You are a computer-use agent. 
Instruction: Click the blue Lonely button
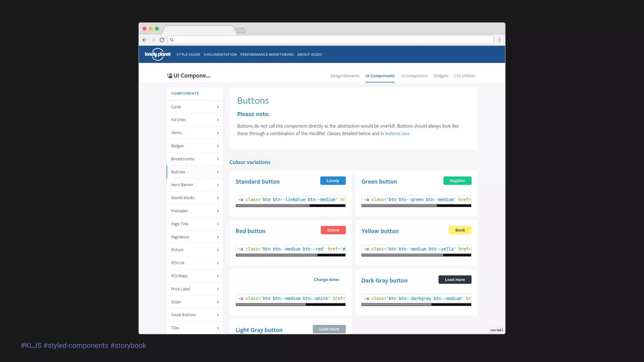pyautogui.click(x=333, y=181)
